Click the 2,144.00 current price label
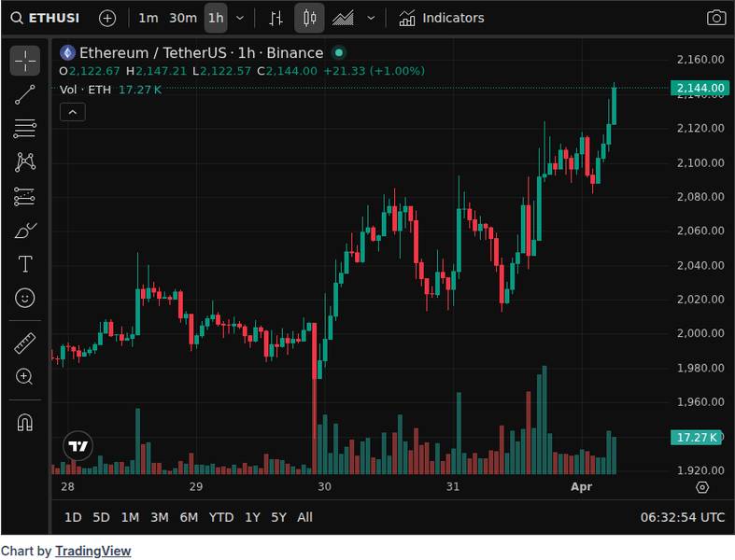 pos(700,88)
